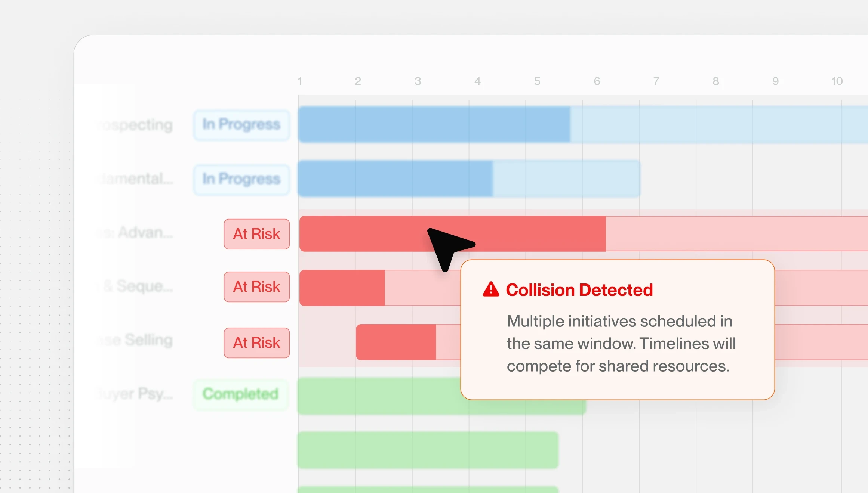
Task: Click the Collision Detected heading
Action: coord(579,290)
